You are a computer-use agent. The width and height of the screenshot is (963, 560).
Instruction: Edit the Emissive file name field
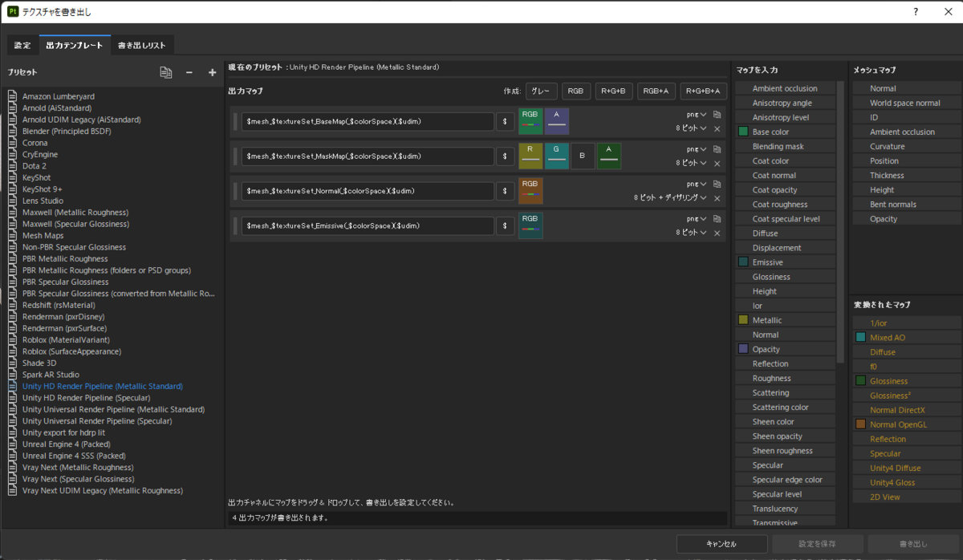368,225
